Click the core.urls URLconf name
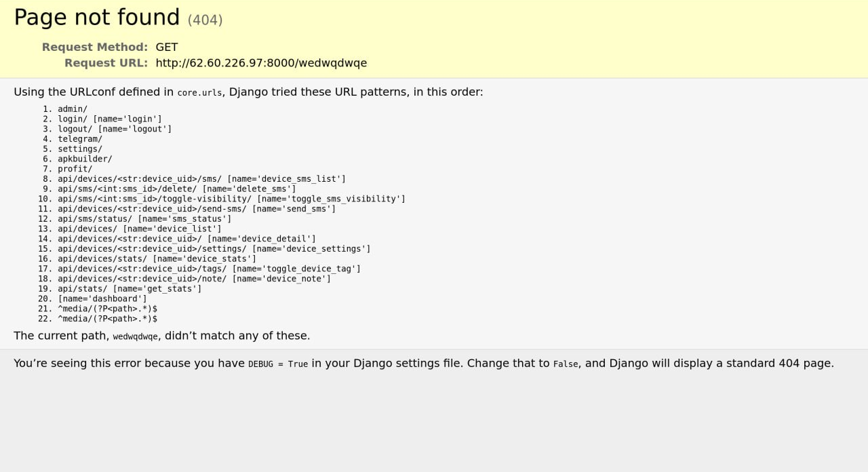This screenshot has width=868, height=472. (x=199, y=93)
